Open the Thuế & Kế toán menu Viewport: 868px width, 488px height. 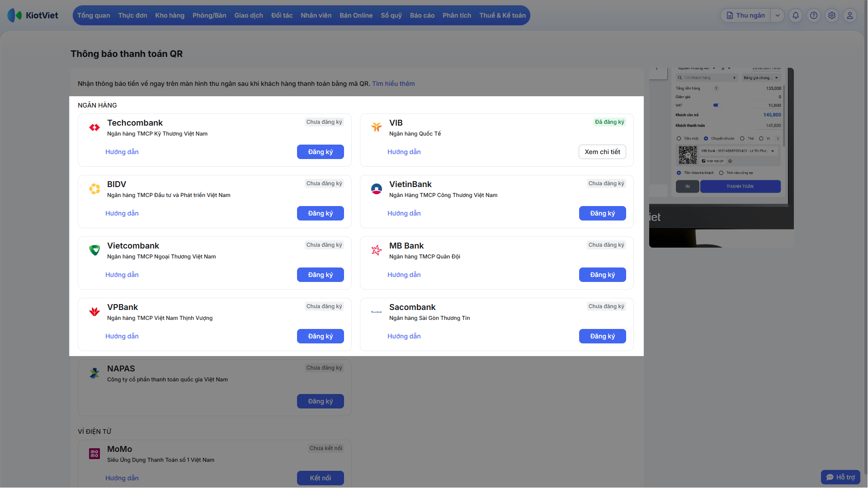[x=503, y=15]
